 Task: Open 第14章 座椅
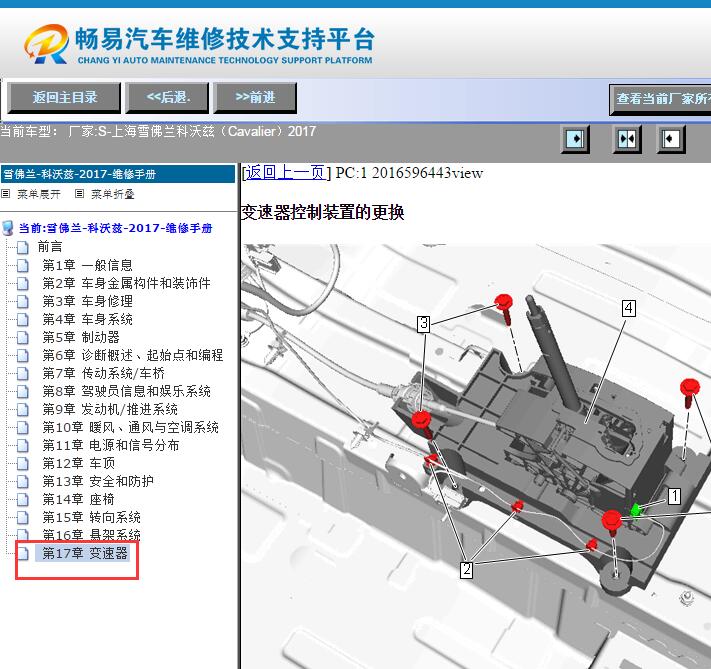coord(78,499)
